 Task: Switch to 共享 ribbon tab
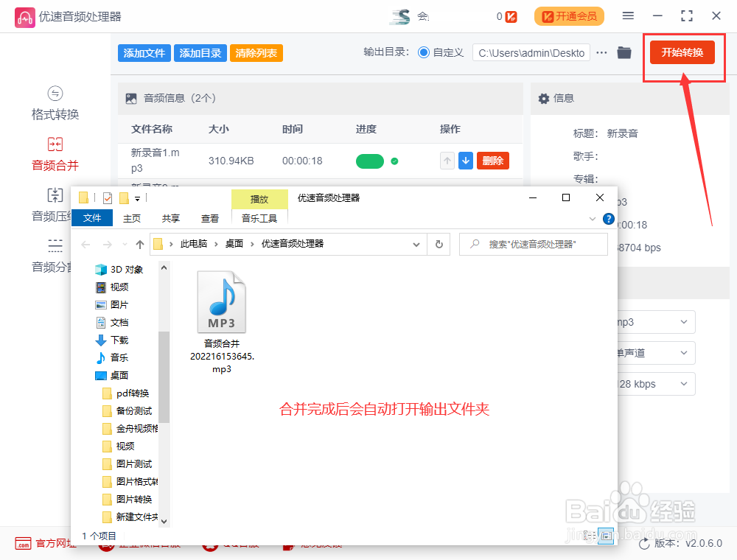(171, 218)
